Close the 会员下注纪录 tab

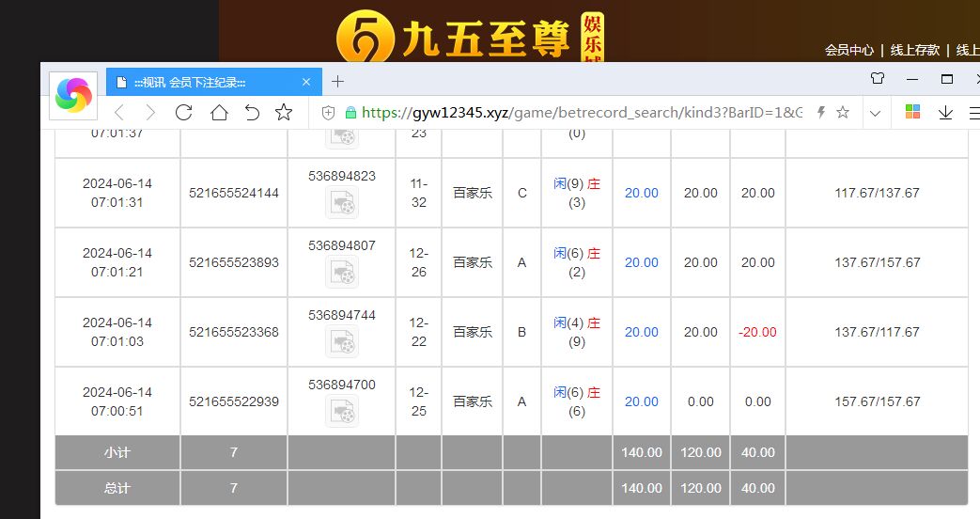point(305,82)
